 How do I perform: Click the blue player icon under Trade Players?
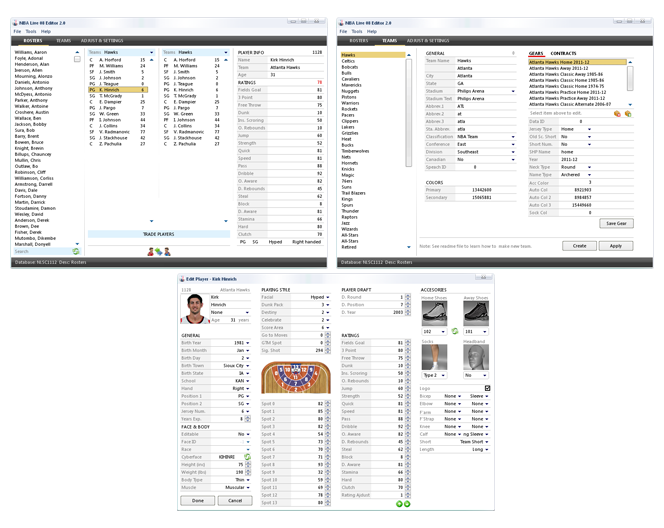click(x=167, y=252)
